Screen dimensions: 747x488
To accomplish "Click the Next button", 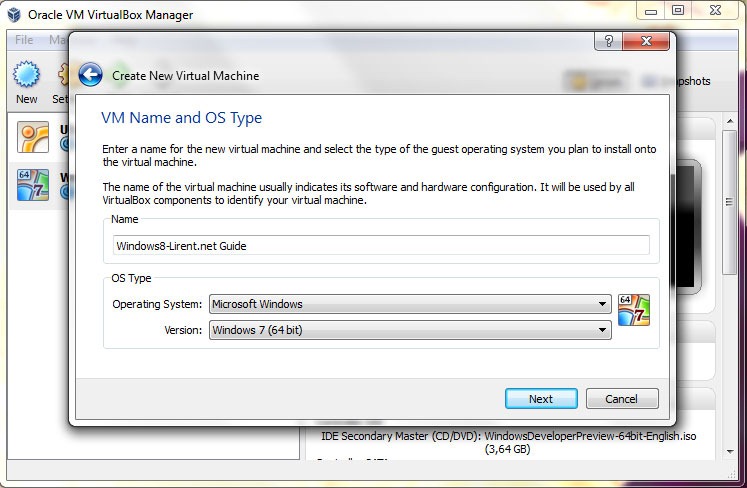I will [541, 399].
